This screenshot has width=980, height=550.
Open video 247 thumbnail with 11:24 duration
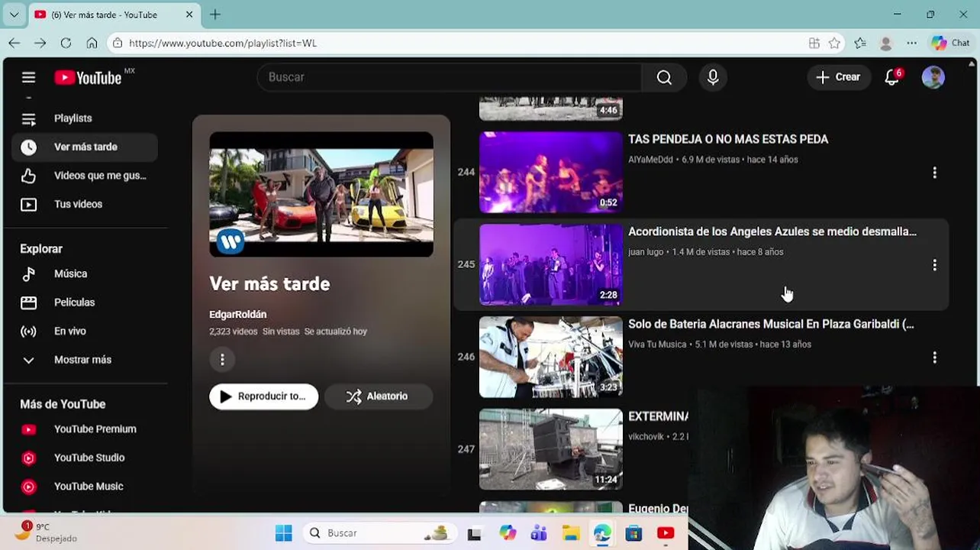click(551, 449)
